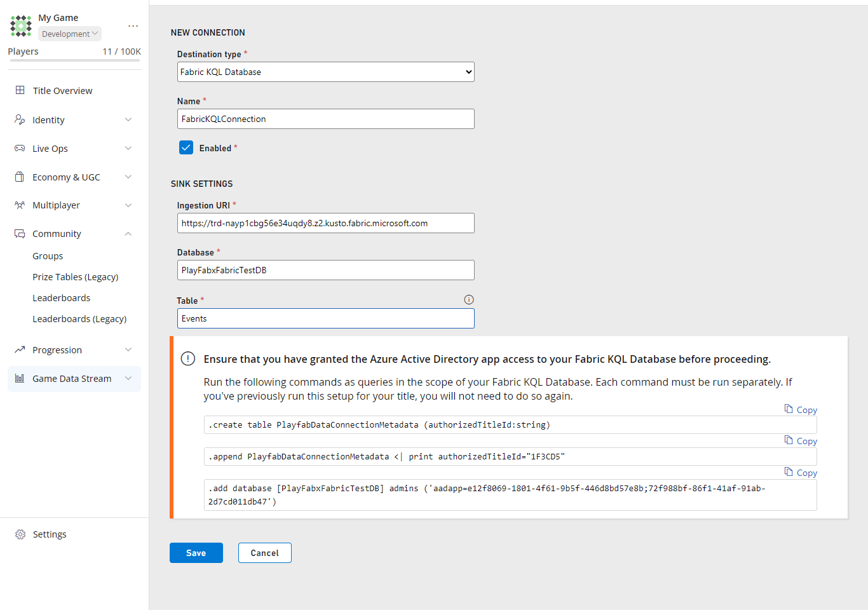Image resolution: width=868 pixels, height=610 pixels.
Task: Click the My Game title logo icon
Action: tap(21, 26)
